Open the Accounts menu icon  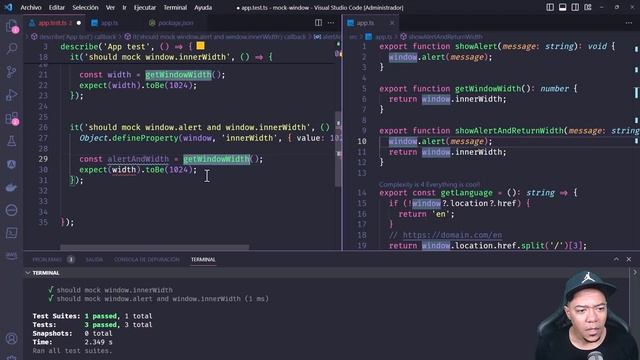[11, 338]
